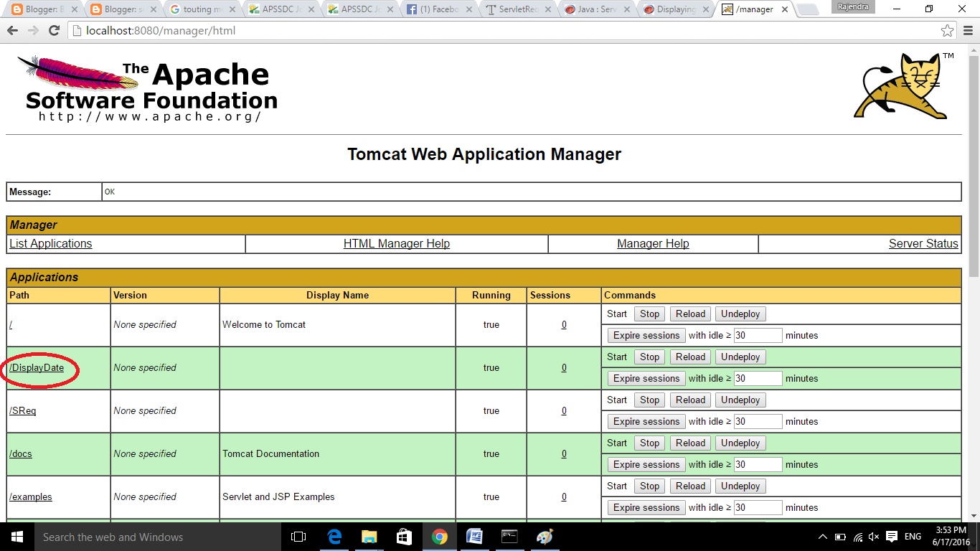Reload the /DisplayDate application

point(690,357)
